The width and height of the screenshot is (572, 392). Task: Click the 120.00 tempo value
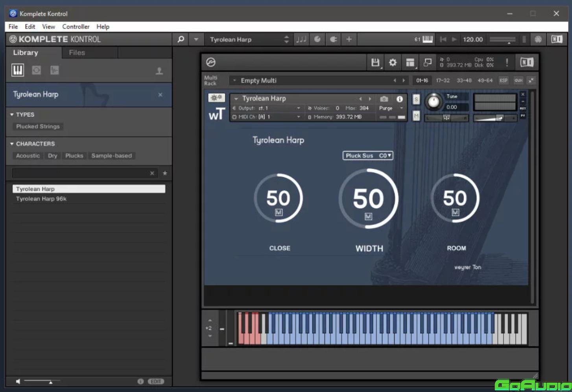473,39
